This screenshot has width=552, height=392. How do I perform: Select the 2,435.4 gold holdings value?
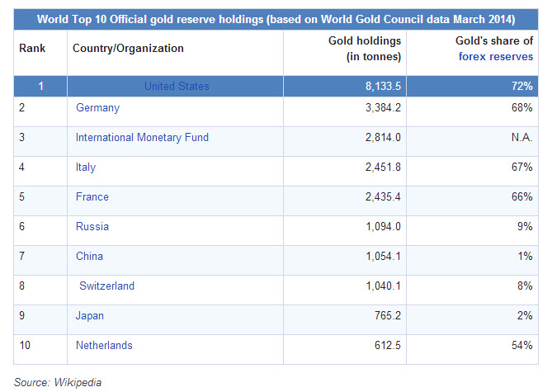click(383, 196)
